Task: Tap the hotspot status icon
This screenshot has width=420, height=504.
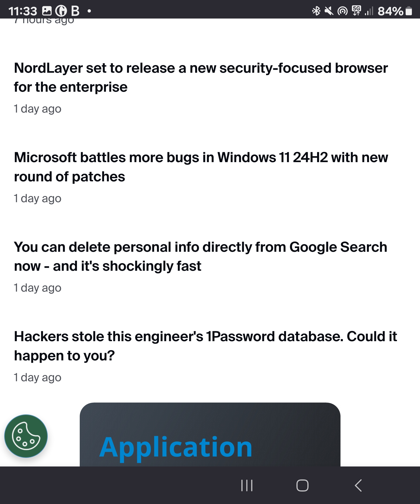Action: tap(342, 11)
